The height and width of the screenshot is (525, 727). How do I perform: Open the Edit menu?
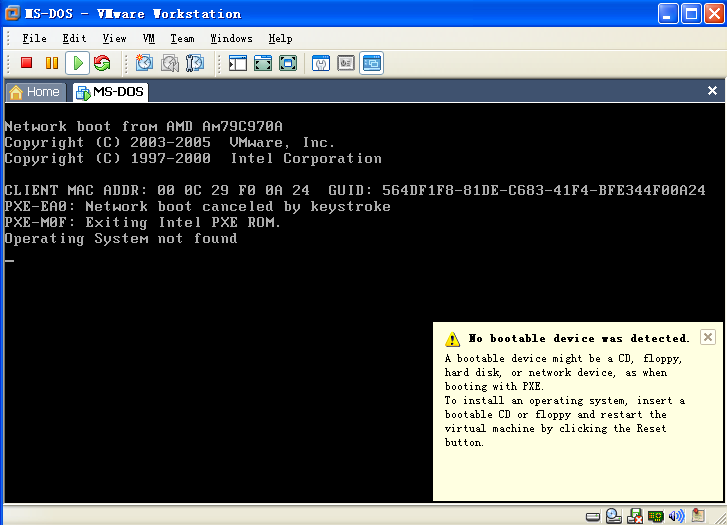[x=74, y=38]
